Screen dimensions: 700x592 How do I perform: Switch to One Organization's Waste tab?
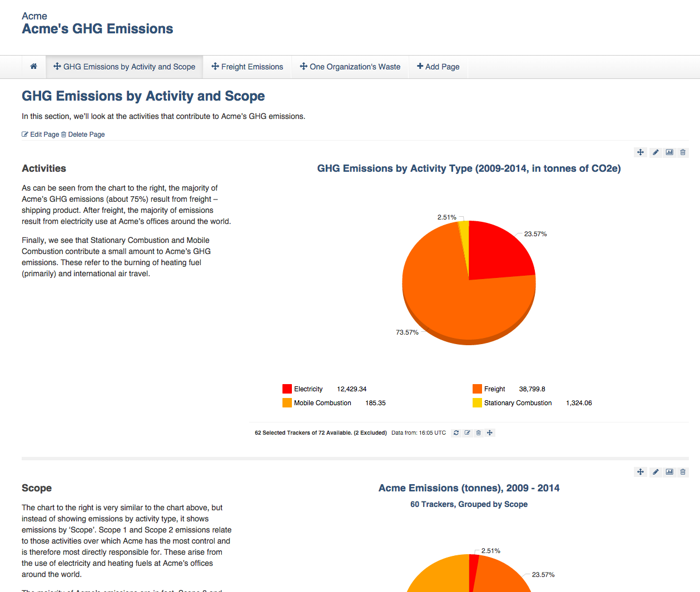click(x=350, y=67)
